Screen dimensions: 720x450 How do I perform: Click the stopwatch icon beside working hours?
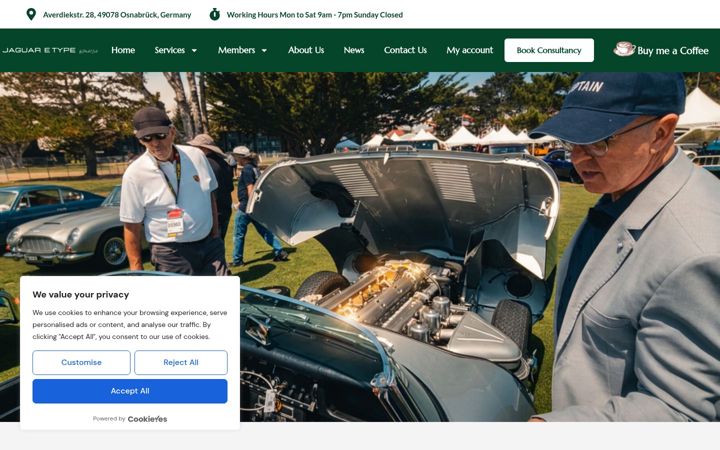tap(214, 14)
